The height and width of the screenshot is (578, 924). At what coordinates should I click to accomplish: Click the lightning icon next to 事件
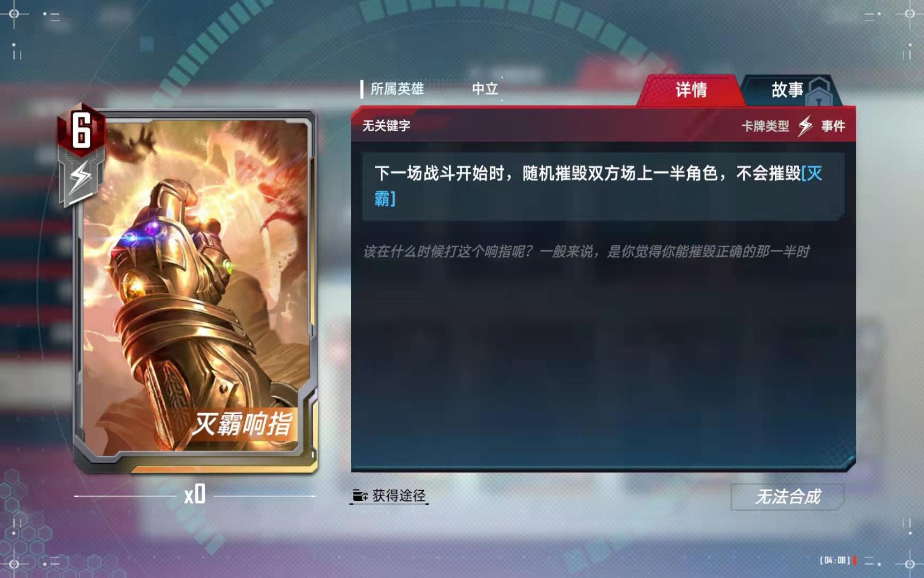tap(805, 126)
